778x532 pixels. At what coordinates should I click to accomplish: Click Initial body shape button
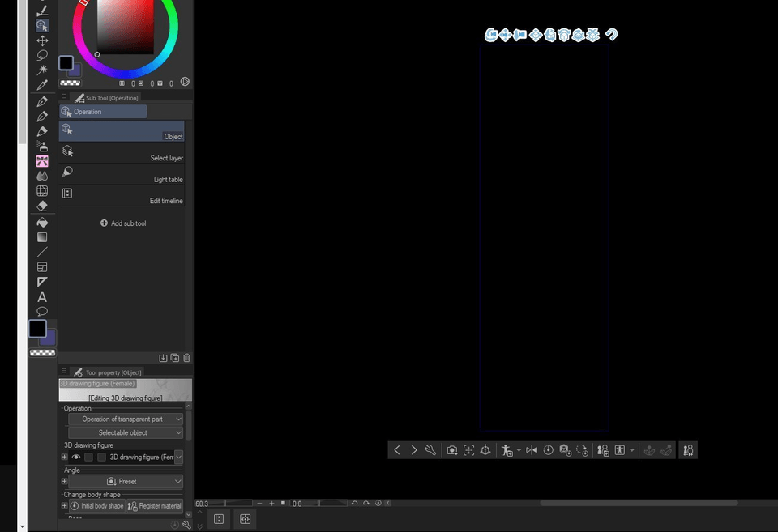pyautogui.click(x=96, y=506)
